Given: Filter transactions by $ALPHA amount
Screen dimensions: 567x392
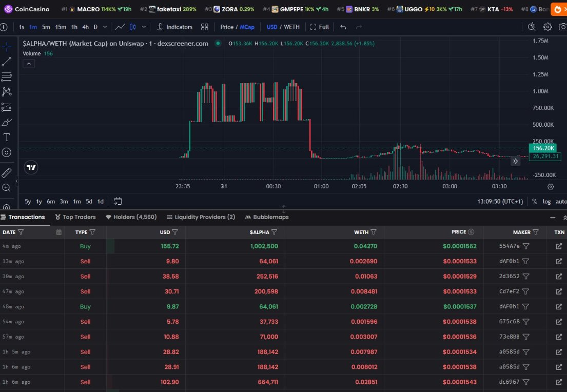Looking at the screenshot, I should point(274,232).
